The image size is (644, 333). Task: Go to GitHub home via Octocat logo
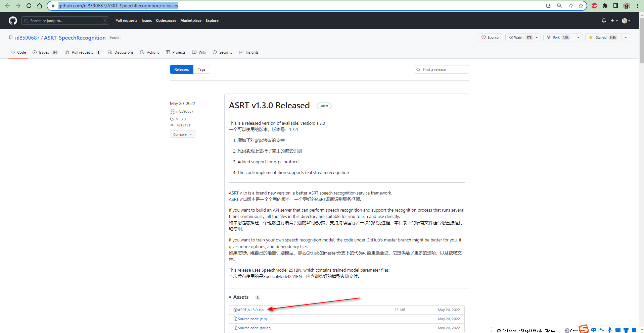[13, 21]
